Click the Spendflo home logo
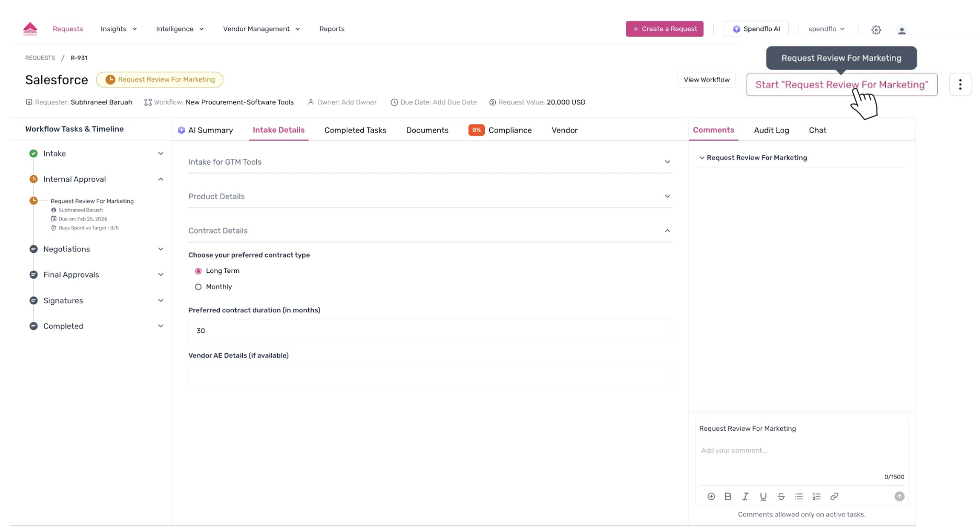The width and height of the screenshot is (980, 530). [x=30, y=29]
